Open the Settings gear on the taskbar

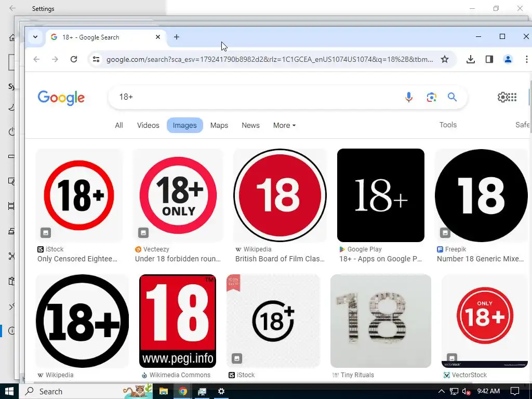coord(221,391)
